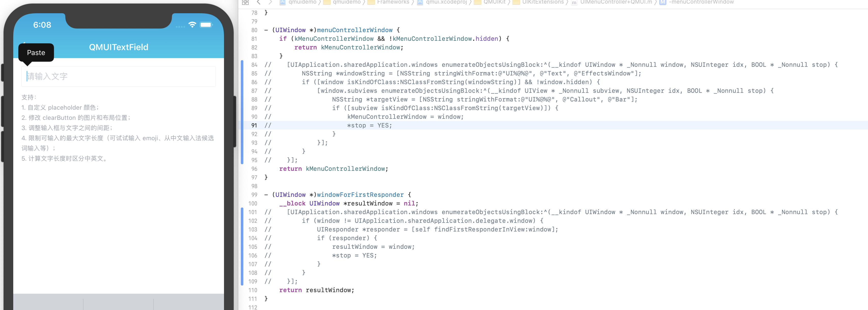This screenshot has height=310, width=868.
Task: Click the forward navigation chevron
Action: click(271, 2)
